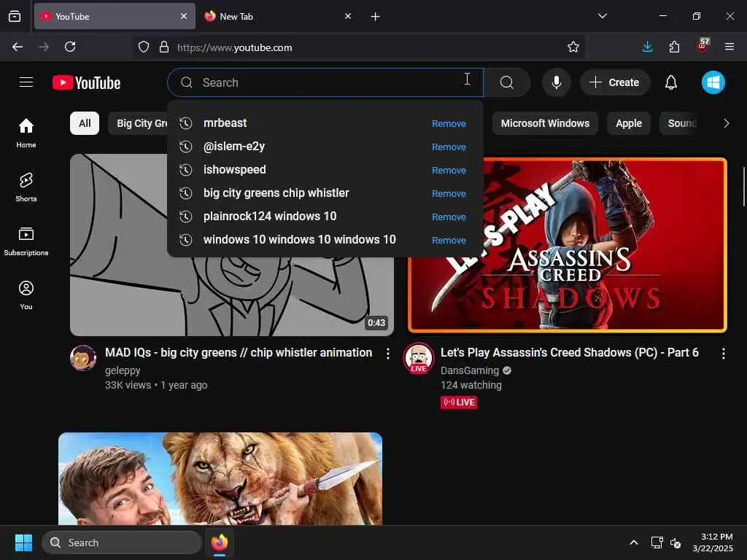Select the Microsoft Windows filter chip
747x560 pixels.
point(545,123)
